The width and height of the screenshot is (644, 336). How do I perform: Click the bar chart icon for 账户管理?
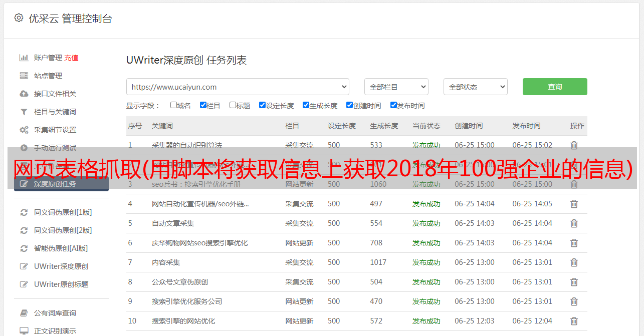coord(24,58)
